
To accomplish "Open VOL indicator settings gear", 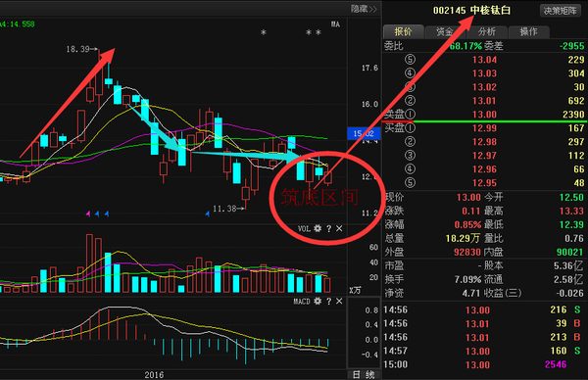I will point(318,228).
